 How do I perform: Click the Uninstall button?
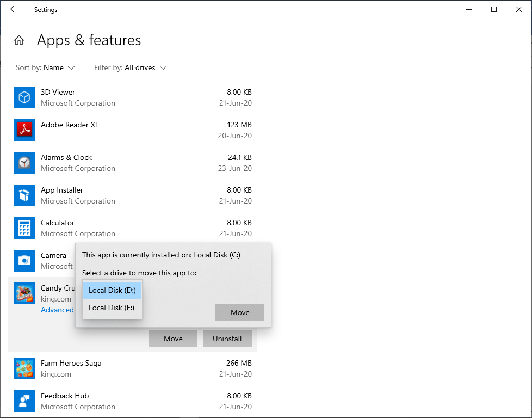(227, 339)
